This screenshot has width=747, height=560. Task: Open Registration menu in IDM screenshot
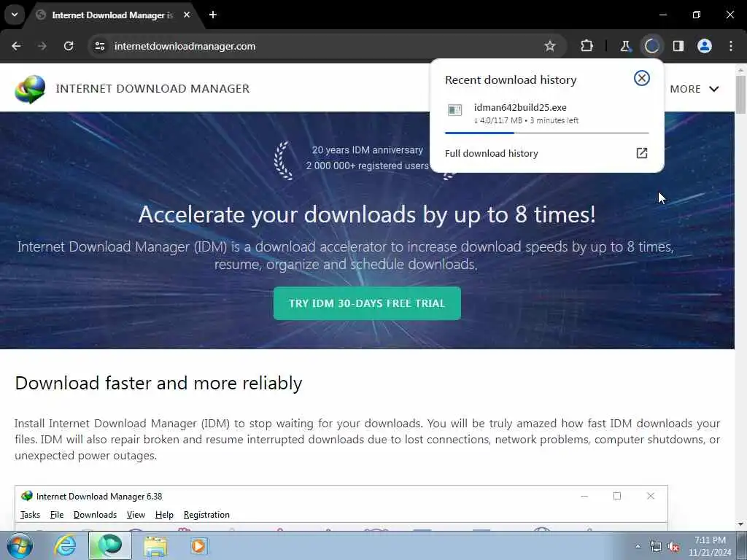(x=206, y=515)
